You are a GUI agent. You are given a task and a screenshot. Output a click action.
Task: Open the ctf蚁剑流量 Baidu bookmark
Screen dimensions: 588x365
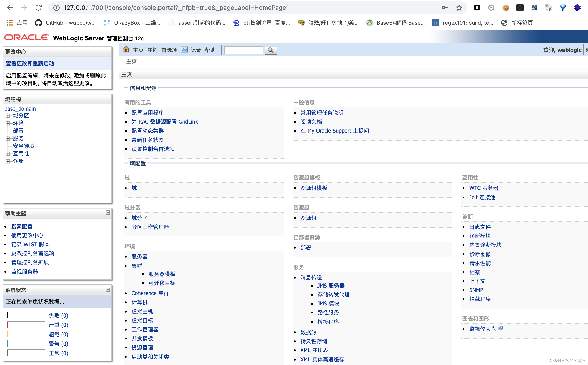tap(261, 23)
